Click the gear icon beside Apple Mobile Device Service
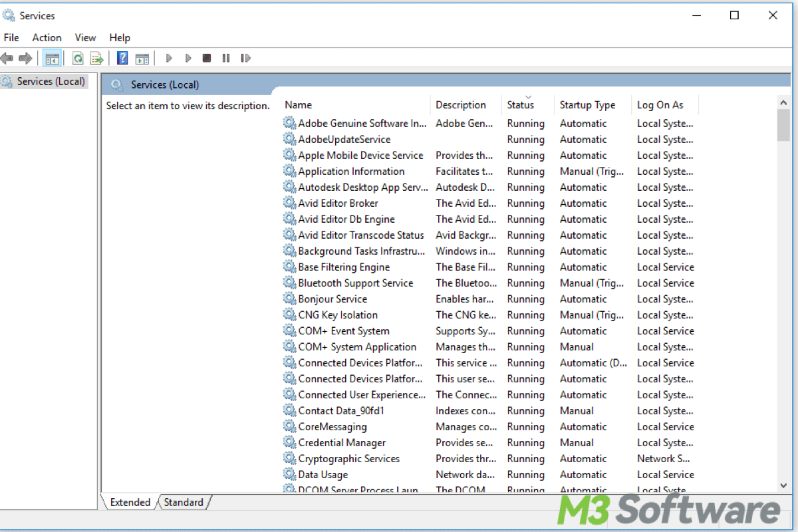Image resolution: width=798 pixels, height=532 pixels. [289, 155]
